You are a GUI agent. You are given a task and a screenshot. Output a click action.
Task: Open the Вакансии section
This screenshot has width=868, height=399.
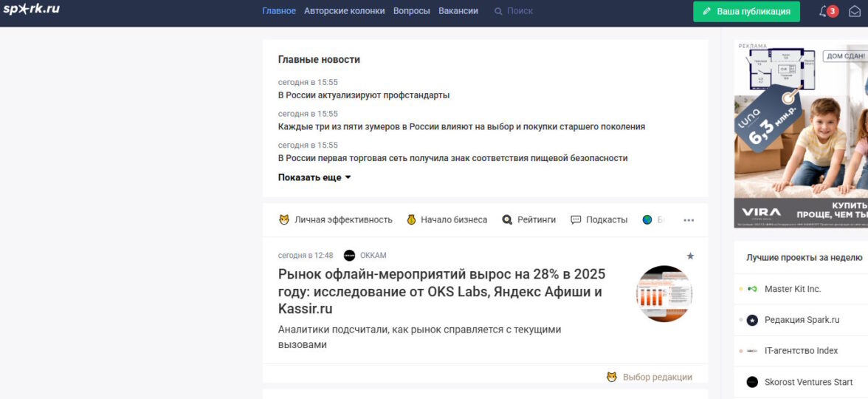(458, 11)
